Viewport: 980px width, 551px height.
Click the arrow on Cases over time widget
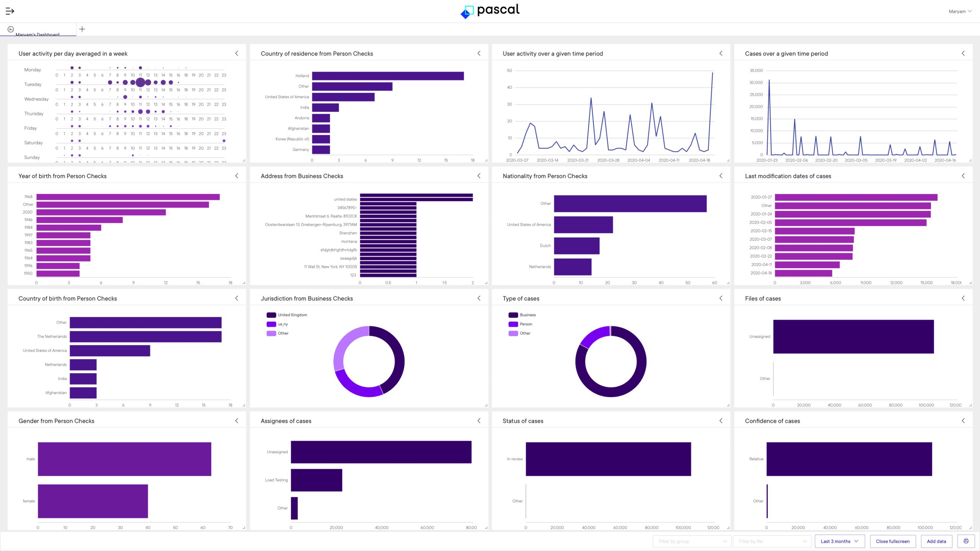point(963,54)
